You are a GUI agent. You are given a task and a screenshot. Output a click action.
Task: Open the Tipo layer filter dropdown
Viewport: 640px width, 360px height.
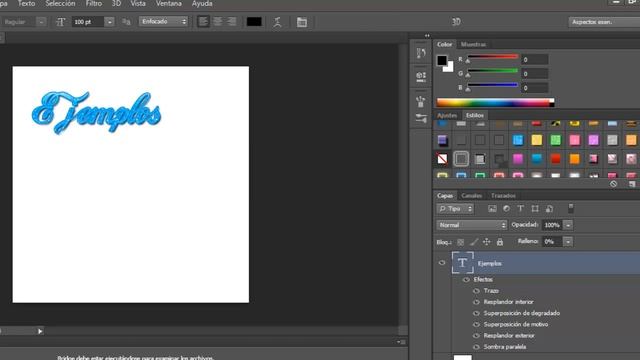point(455,209)
